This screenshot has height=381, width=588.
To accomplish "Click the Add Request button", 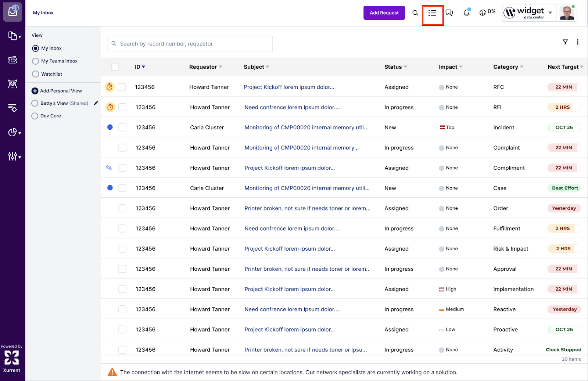I will click(x=384, y=12).
